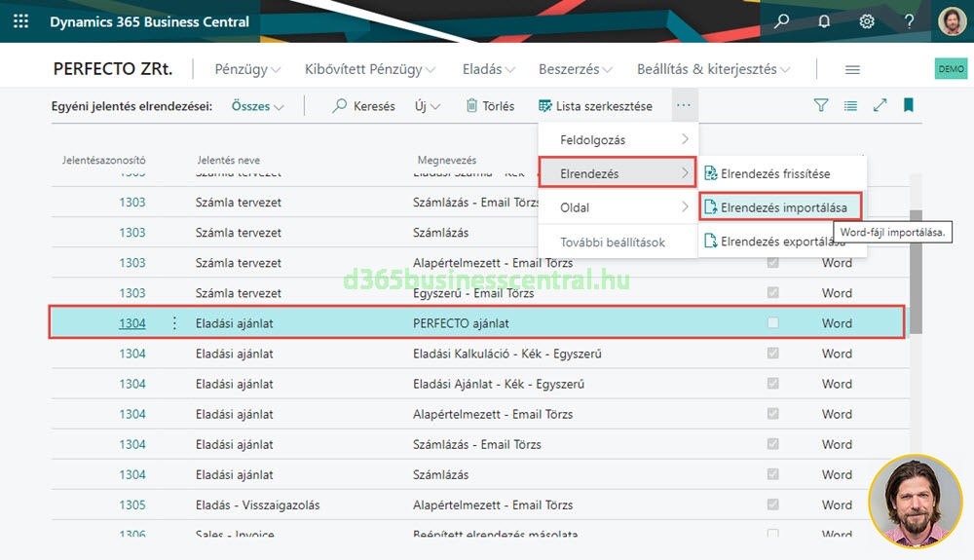Screen dimensions: 974x560
Task: Click the filter funnel icon
Action: (x=821, y=105)
